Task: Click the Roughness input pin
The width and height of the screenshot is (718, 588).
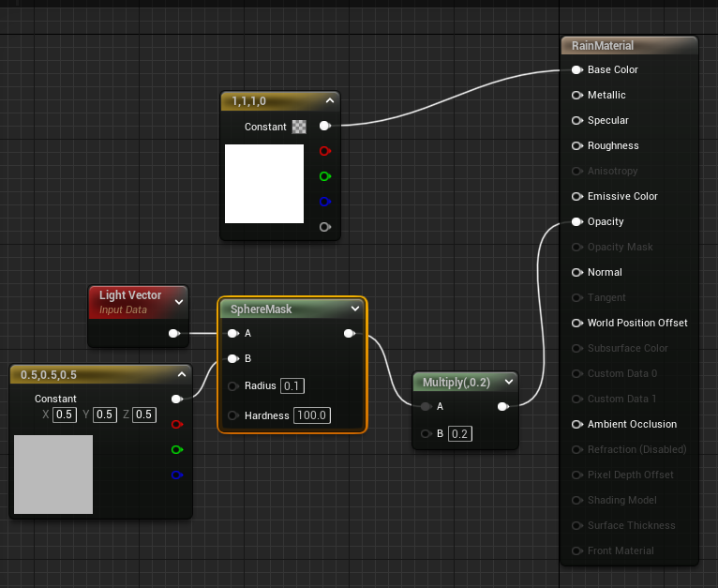Action: [x=577, y=145]
